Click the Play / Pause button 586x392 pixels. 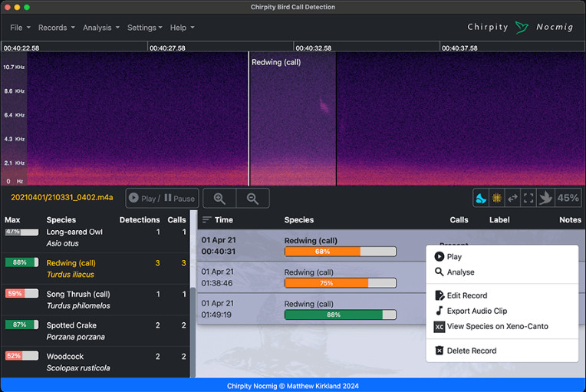(162, 199)
